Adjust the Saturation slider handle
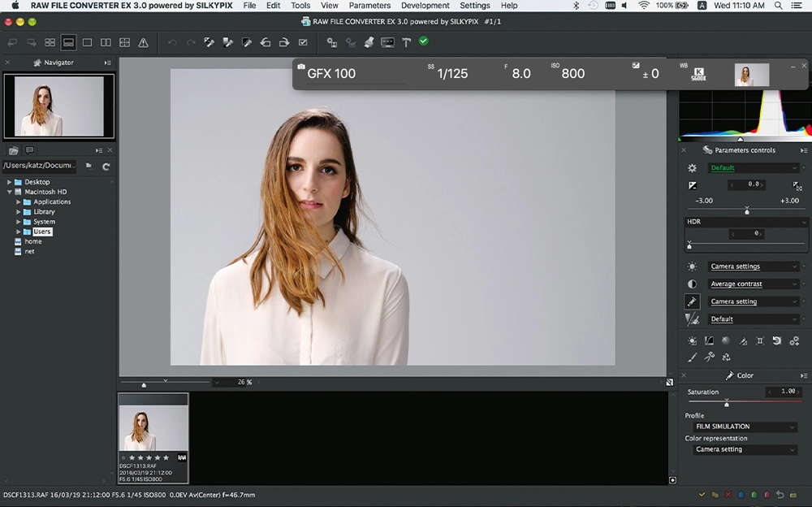 727,403
